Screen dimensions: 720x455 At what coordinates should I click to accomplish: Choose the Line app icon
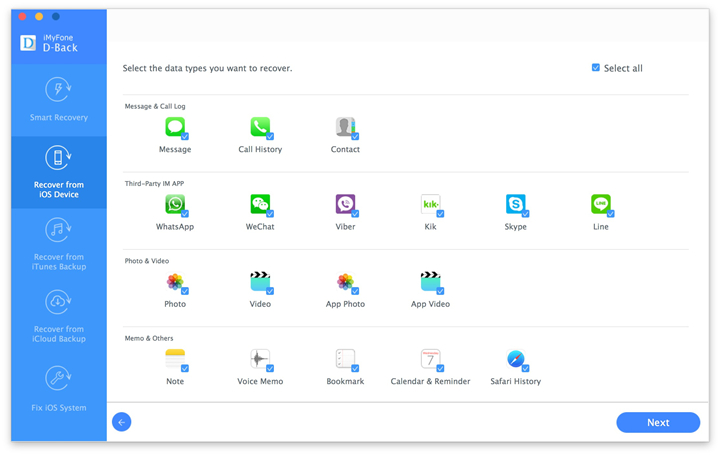(601, 204)
